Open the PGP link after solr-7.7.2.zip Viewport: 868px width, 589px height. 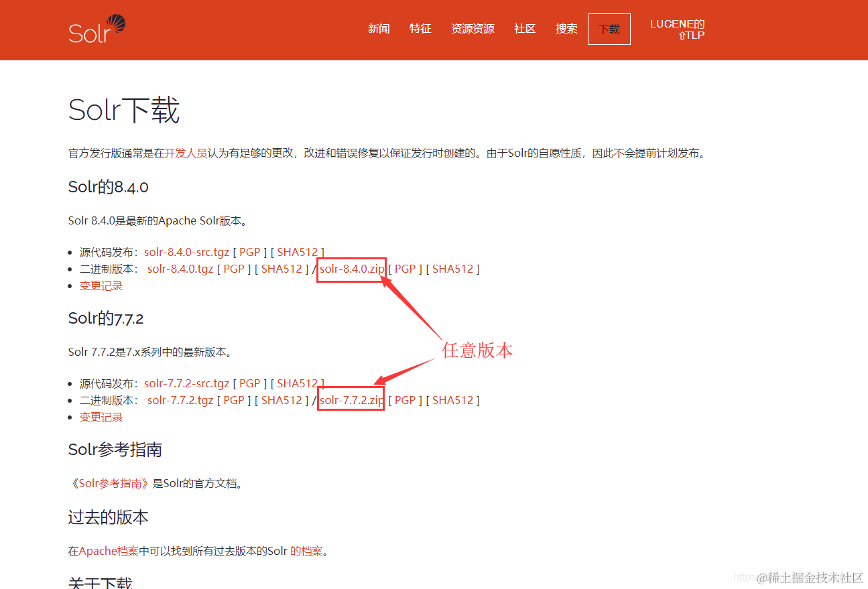[405, 400]
